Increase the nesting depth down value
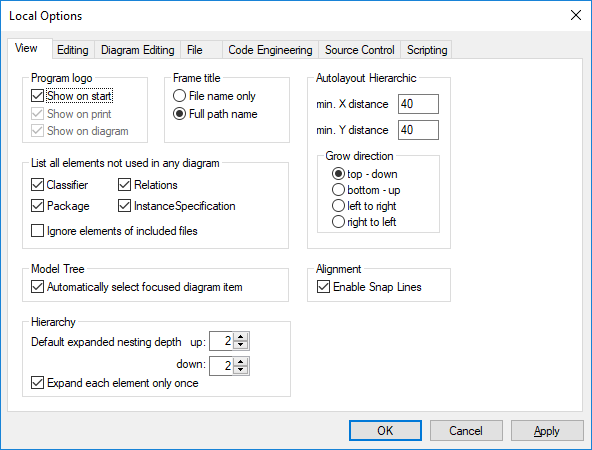This screenshot has height=450, width=592. point(240,361)
